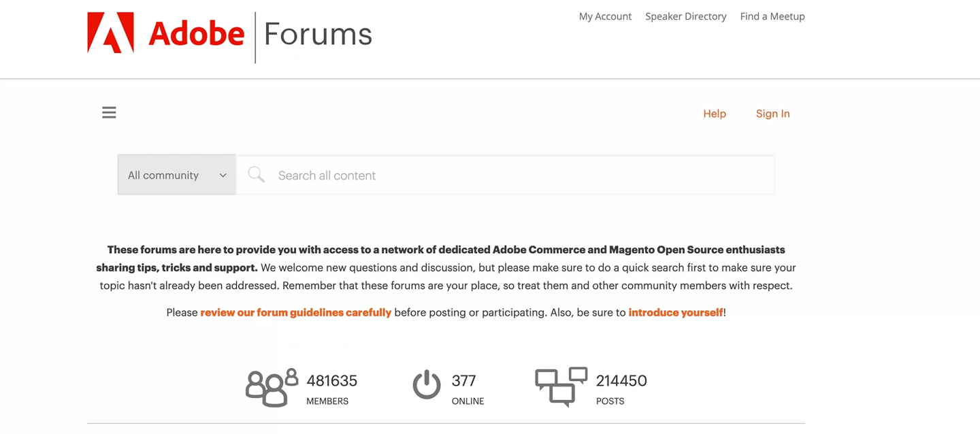Click the 214450 posts count

(x=621, y=381)
